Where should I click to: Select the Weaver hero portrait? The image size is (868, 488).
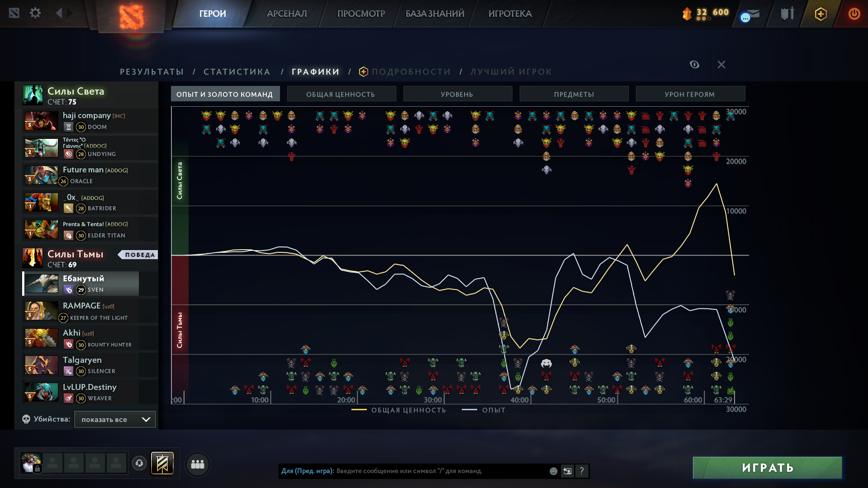tap(41, 392)
